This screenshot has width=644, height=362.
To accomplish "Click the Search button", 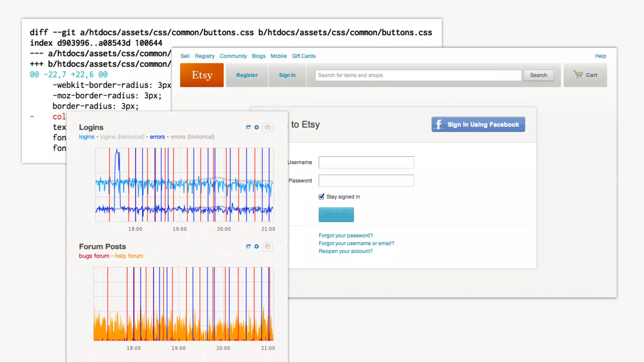I will (x=538, y=75).
